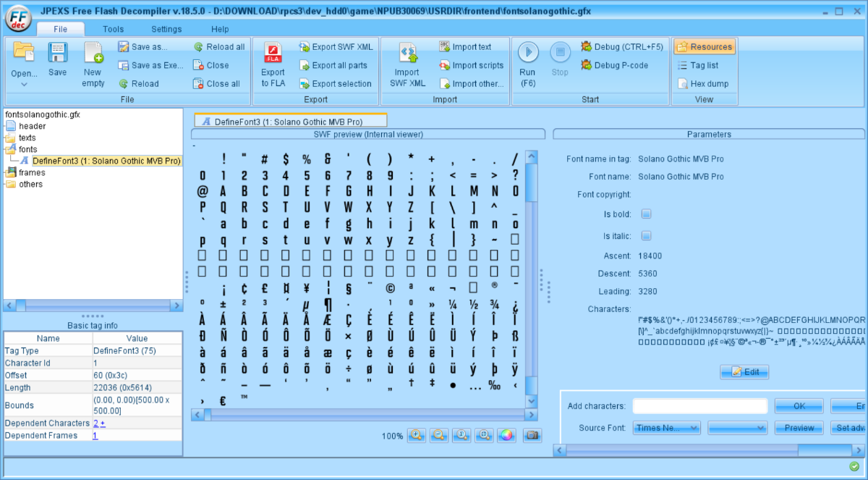This screenshot has height=480, width=868.
Task: Click the Save icon in ribbon
Action: click(x=58, y=54)
